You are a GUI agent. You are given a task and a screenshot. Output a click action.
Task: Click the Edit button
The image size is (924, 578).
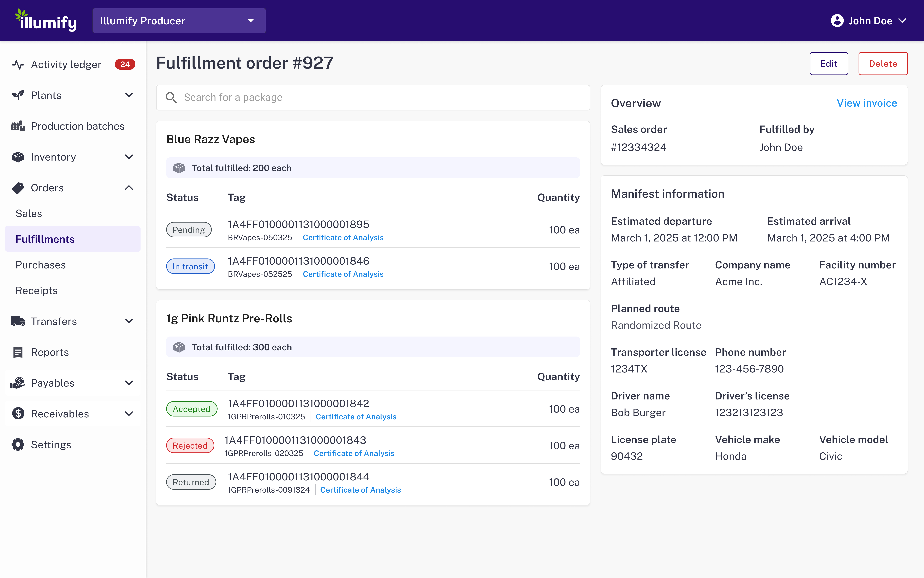[829, 63]
